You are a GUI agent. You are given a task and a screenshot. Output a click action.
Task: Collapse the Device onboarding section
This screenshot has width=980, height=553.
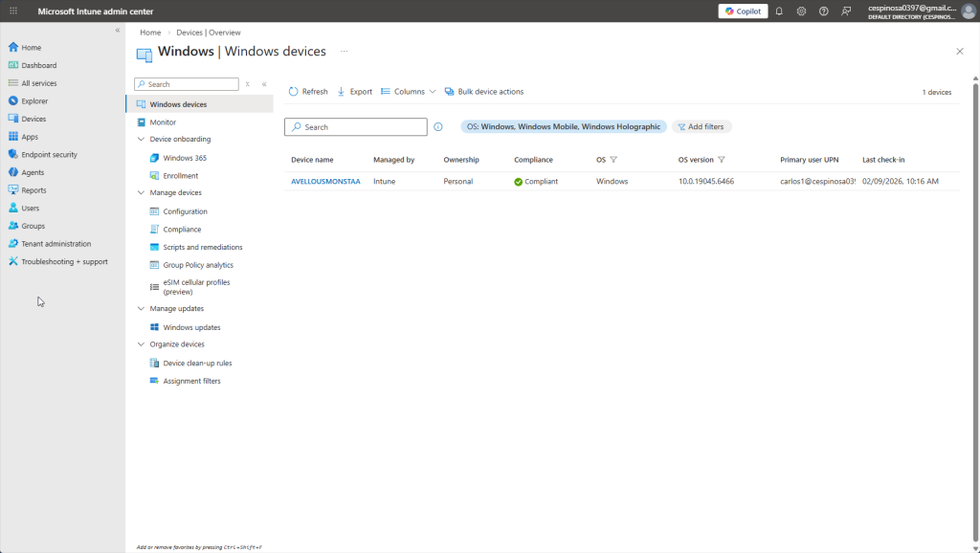142,140
